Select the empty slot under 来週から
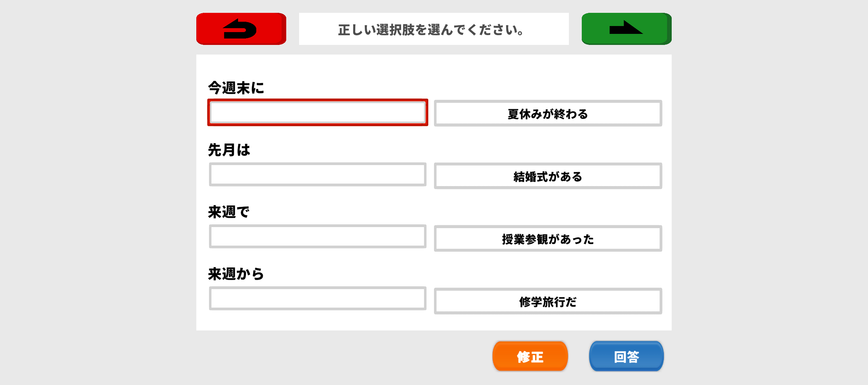The width and height of the screenshot is (868, 385). point(318,298)
